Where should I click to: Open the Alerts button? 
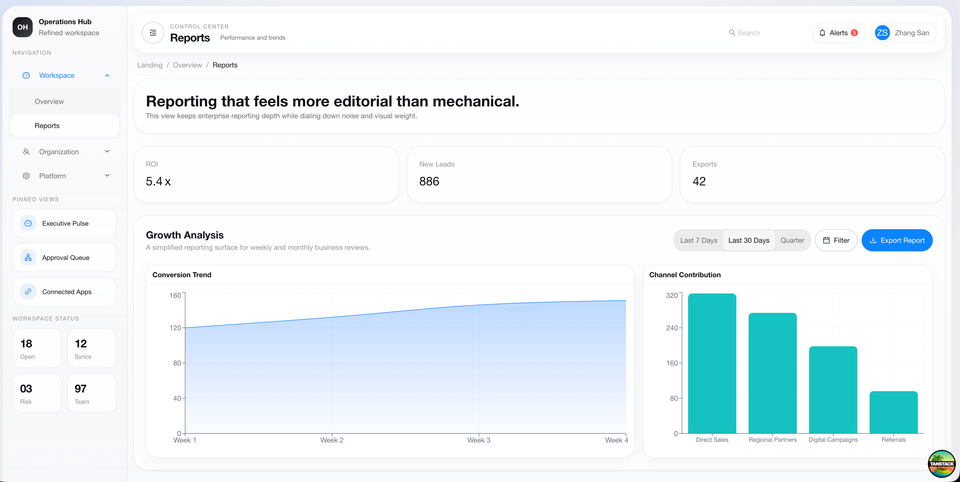click(838, 32)
